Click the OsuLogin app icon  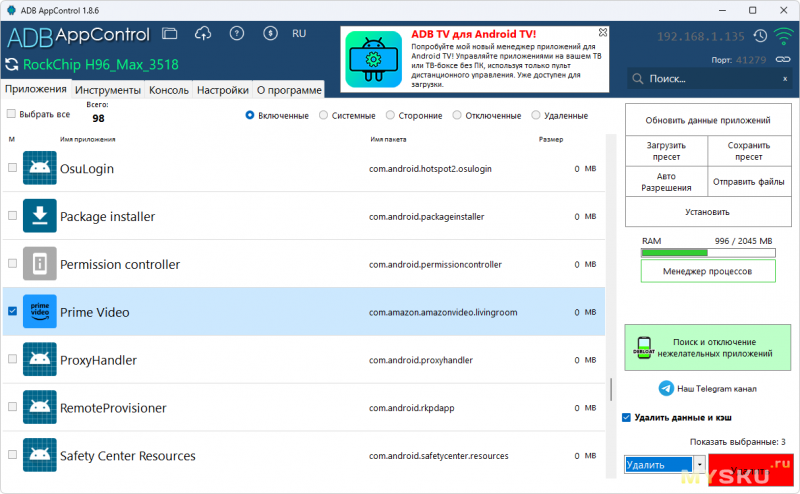pyautogui.click(x=40, y=168)
